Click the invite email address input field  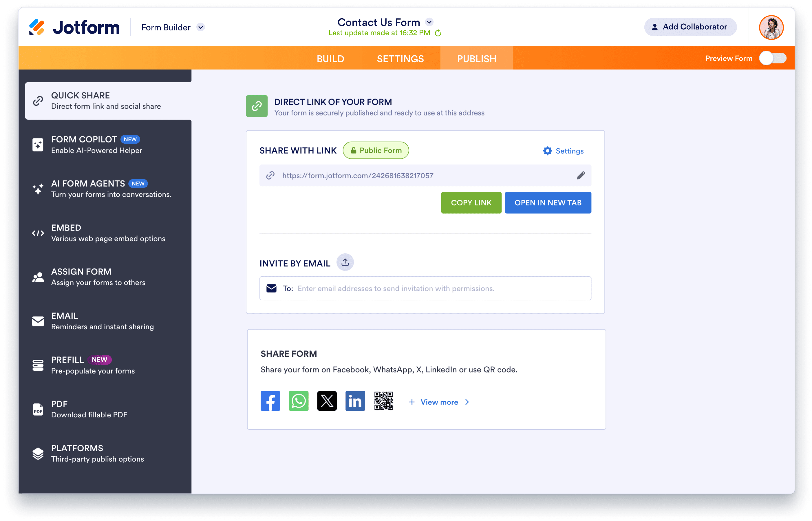tap(440, 288)
